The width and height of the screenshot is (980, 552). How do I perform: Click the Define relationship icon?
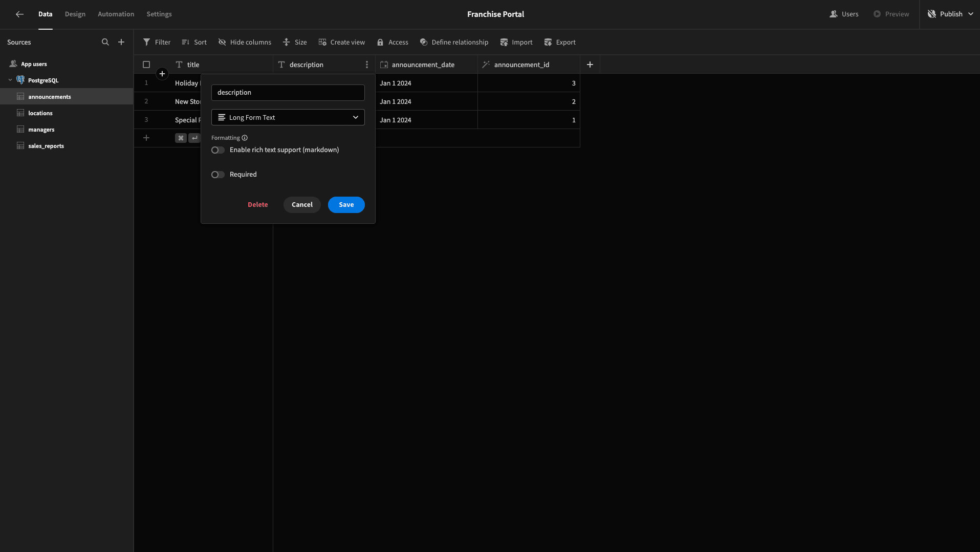click(424, 42)
